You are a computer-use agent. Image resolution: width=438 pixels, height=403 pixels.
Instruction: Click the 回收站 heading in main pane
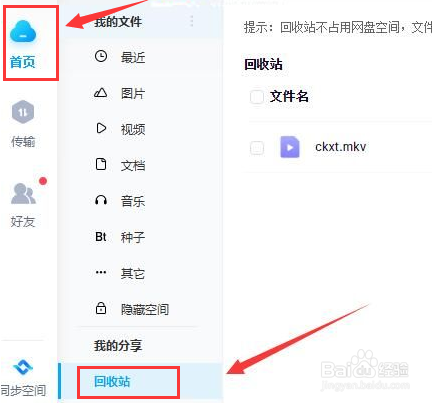tap(263, 64)
